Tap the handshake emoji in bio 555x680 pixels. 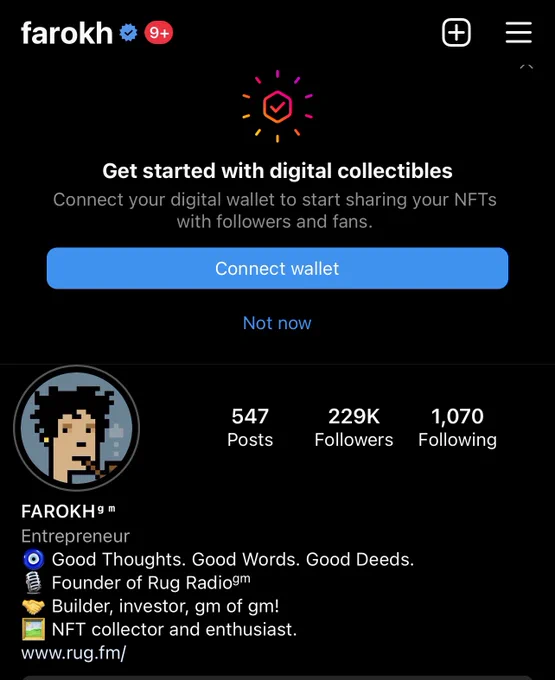pyautogui.click(x=33, y=606)
